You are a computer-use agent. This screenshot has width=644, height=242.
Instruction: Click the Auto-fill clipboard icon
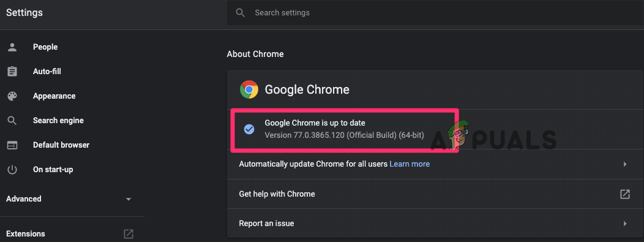(12, 72)
